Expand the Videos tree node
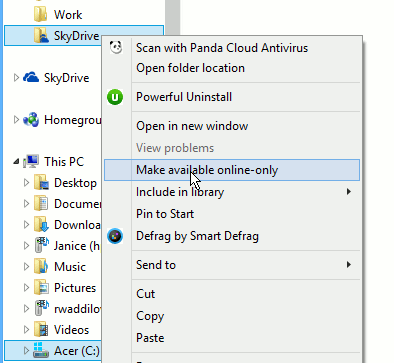The image size is (394, 363). (x=26, y=330)
